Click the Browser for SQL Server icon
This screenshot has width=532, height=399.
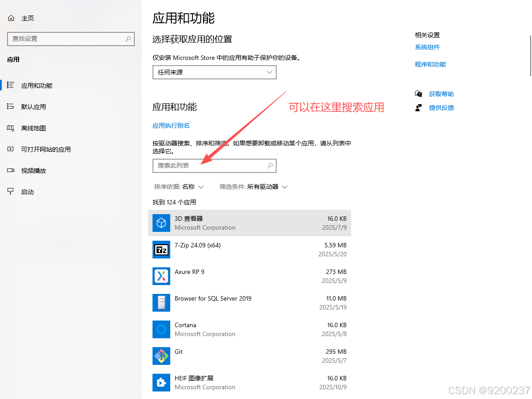(x=161, y=303)
